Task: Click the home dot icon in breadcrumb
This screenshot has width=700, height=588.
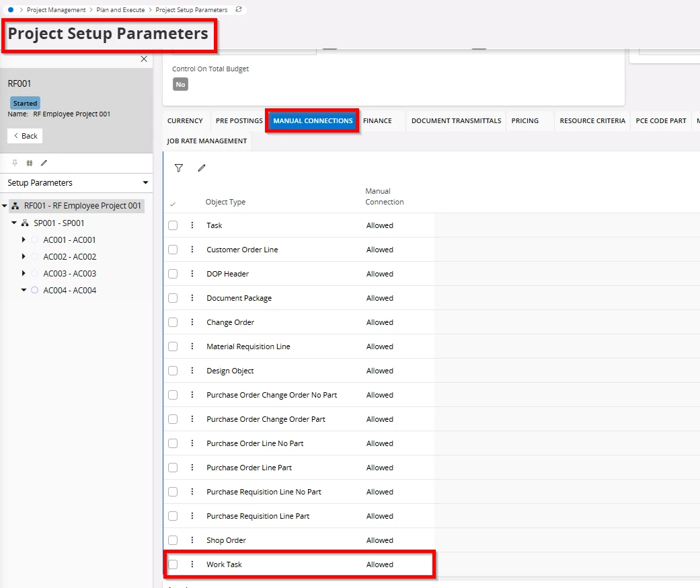Action: pyautogui.click(x=11, y=9)
